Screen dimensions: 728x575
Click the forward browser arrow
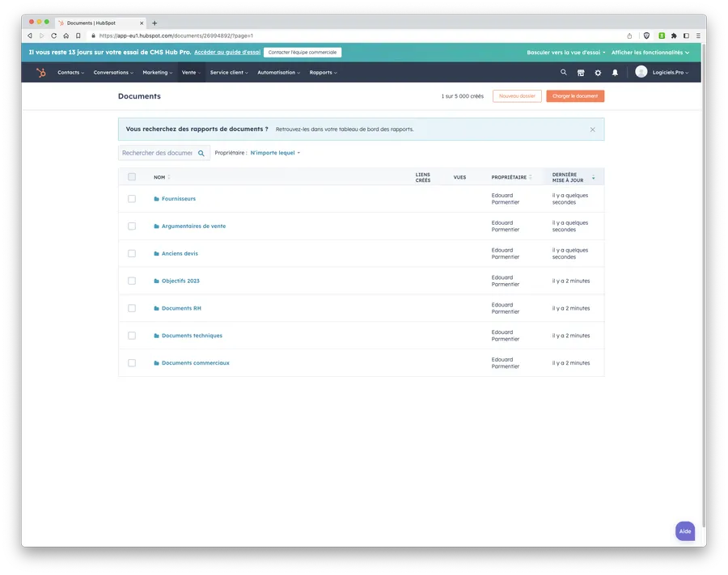[41, 36]
